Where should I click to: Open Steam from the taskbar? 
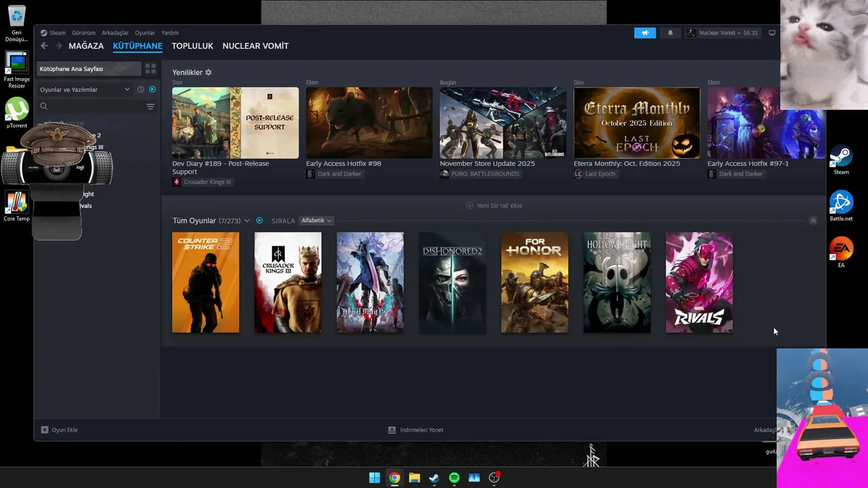[434, 478]
